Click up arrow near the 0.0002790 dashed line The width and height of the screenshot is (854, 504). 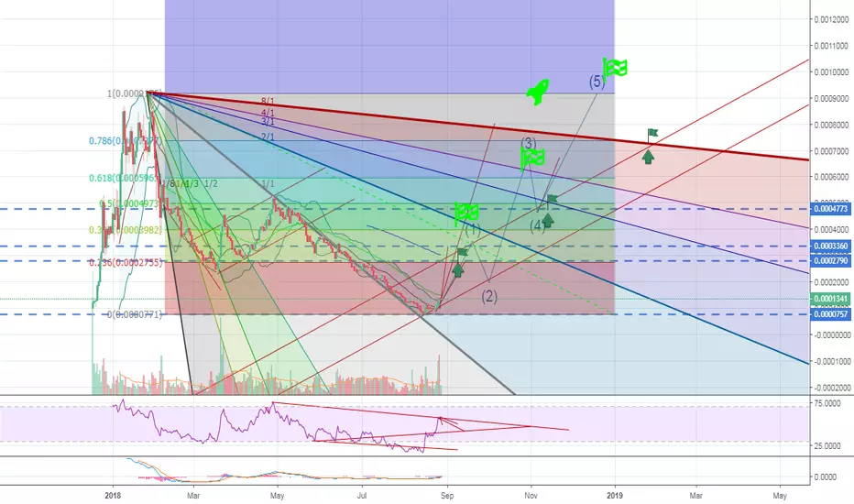[457, 269]
